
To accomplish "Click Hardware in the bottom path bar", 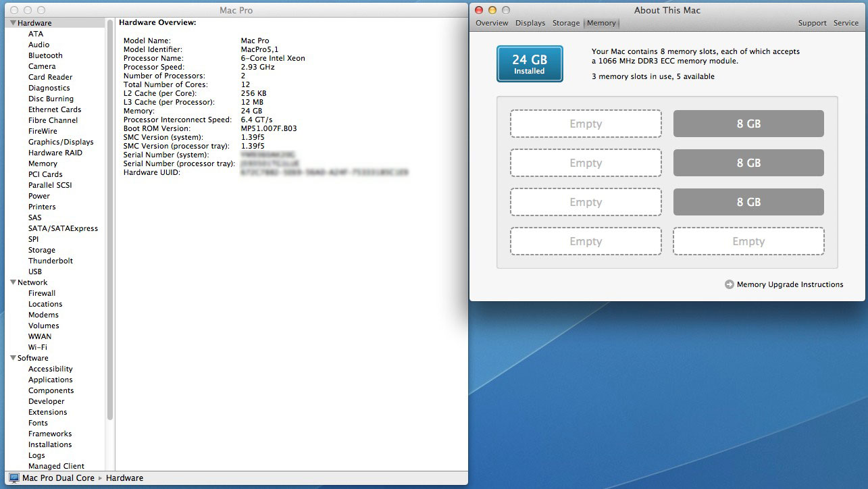I will [124, 478].
